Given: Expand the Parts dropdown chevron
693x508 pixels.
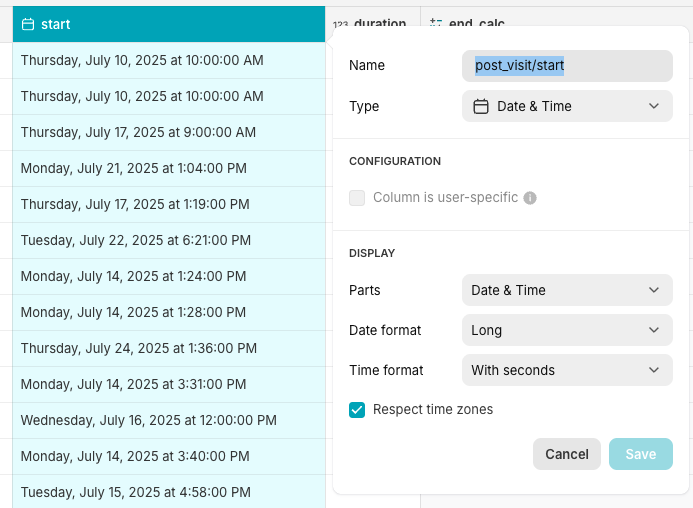Looking at the screenshot, I should (x=654, y=290).
